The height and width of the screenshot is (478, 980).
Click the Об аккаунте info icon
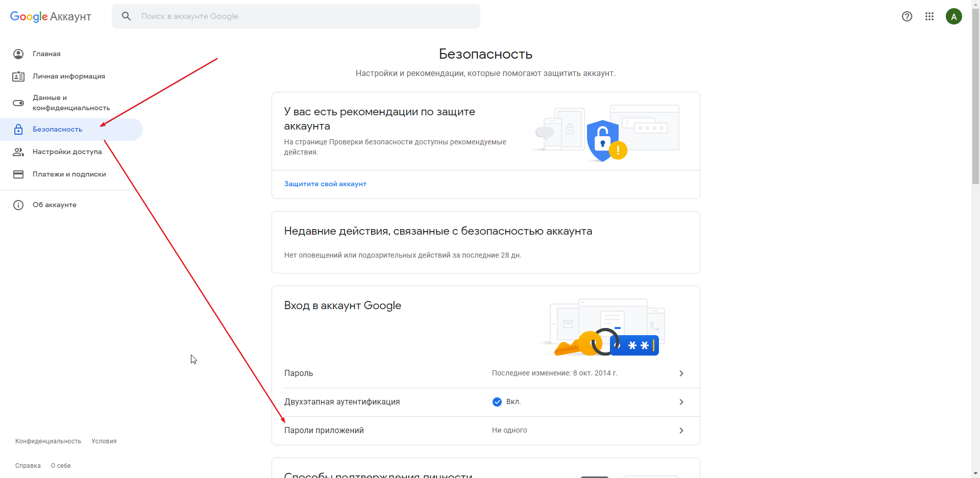pos(18,205)
